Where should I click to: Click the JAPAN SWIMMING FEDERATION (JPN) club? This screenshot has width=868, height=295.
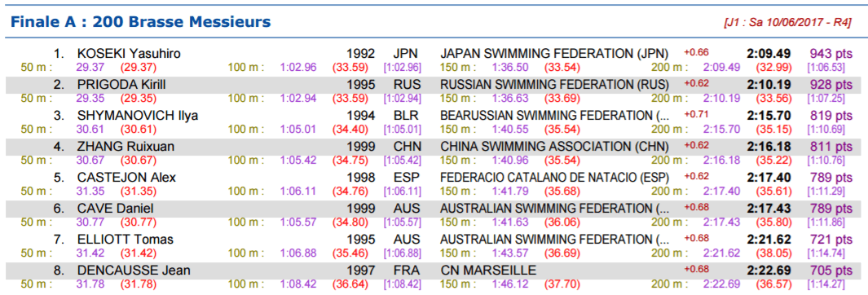click(x=554, y=54)
